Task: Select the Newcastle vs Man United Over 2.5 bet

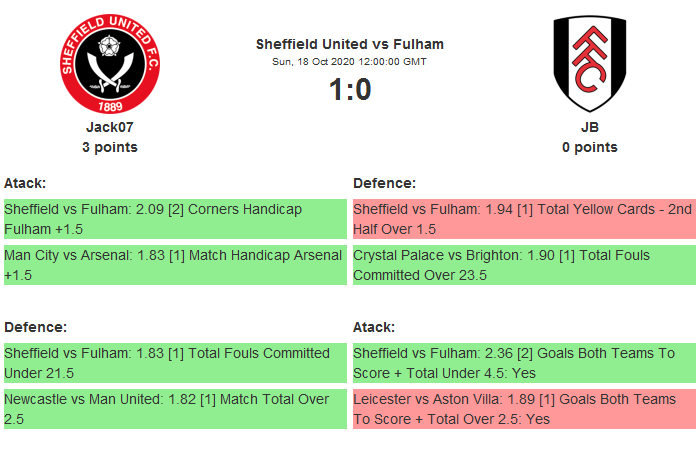Action: (175, 409)
